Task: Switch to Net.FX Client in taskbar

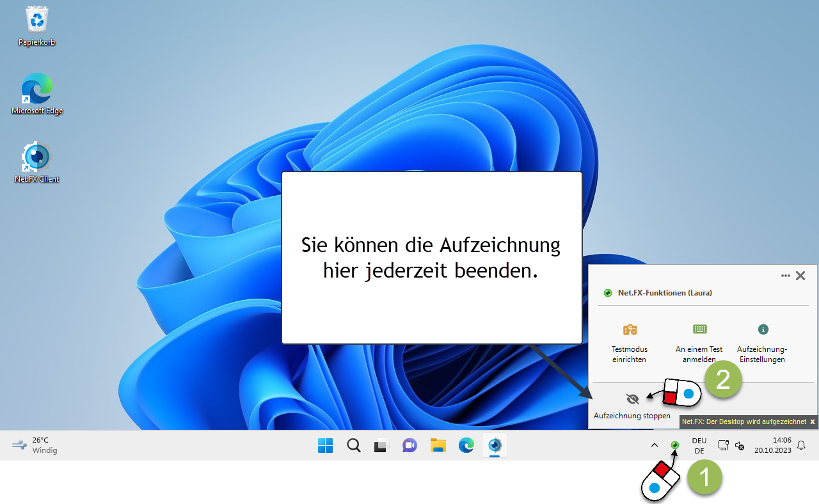Action: [495, 446]
